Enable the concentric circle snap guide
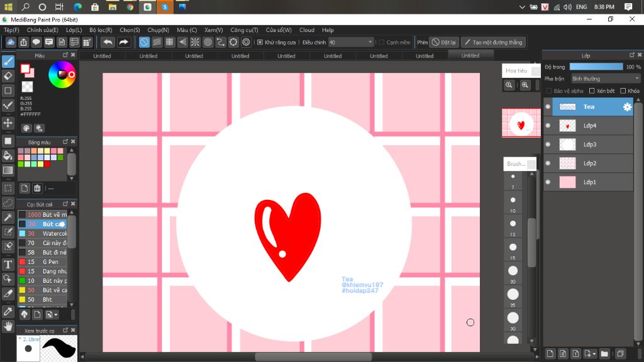The height and width of the screenshot is (362, 644). point(208,42)
